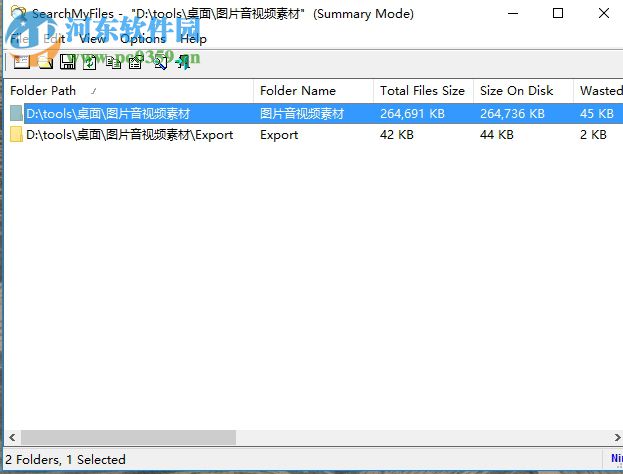Sort by Folder Path column header
The width and height of the screenshot is (623, 474).
click(129, 91)
